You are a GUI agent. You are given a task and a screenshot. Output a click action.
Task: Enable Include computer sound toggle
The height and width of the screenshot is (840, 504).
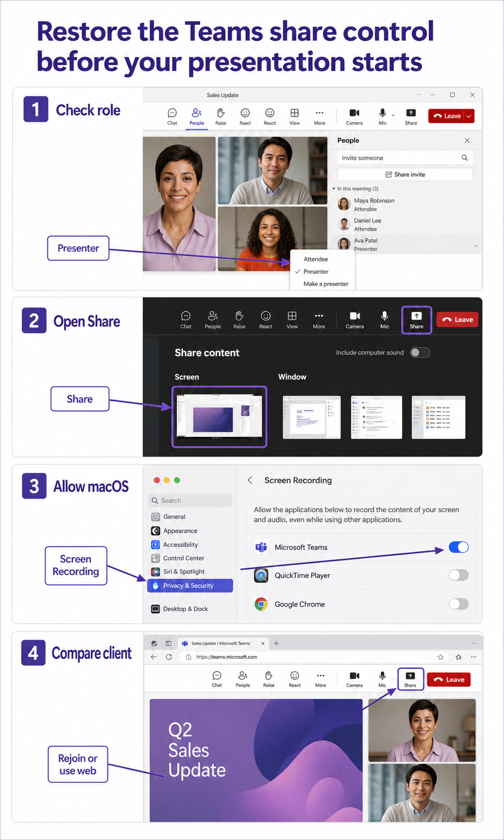tap(419, 353)
